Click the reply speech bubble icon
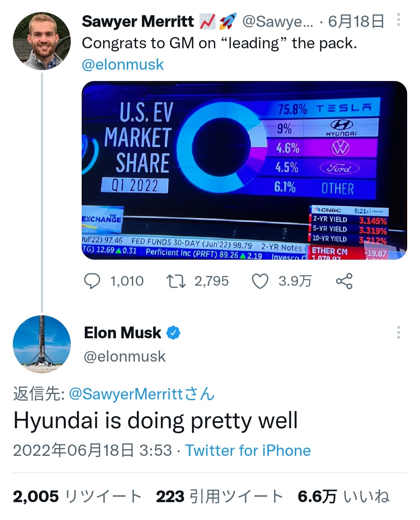Image resolution: width=420 pixels, height=520 pixels. 92,281
